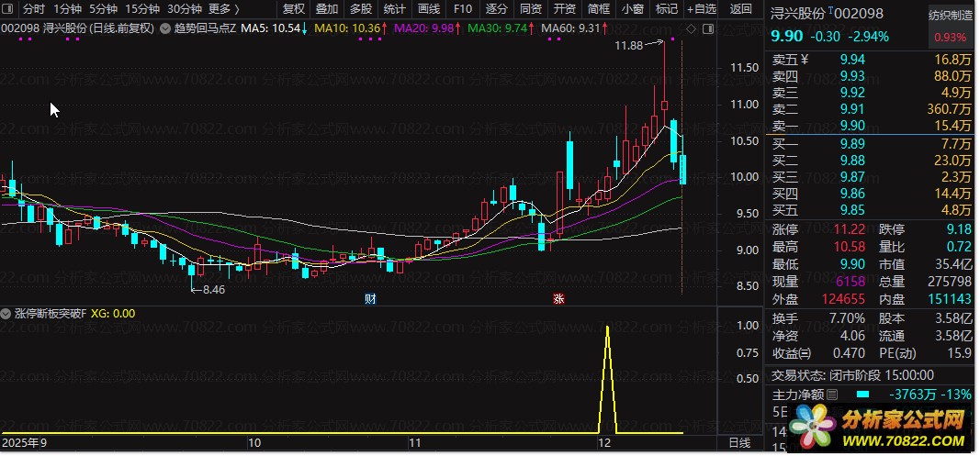Click the 开资 toolbar button
980x456 pixels.
[564, 9]
